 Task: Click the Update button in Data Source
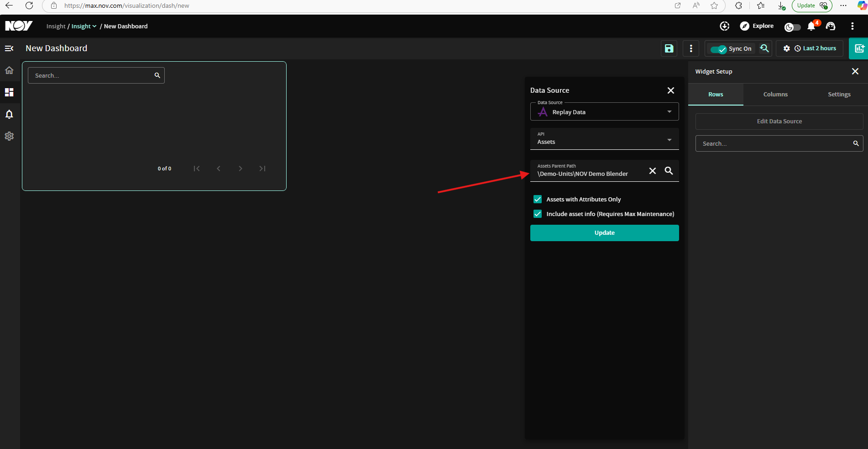[x=605, y=233]
